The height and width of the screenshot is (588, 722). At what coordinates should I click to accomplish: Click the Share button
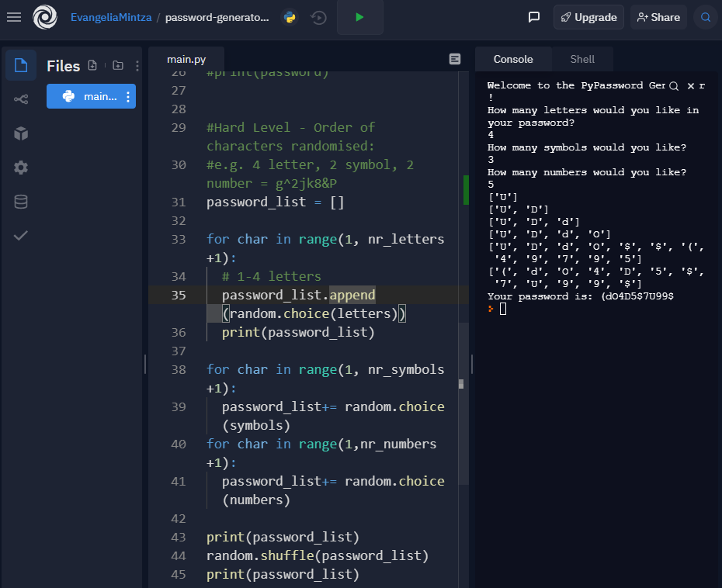coord(658,18)
